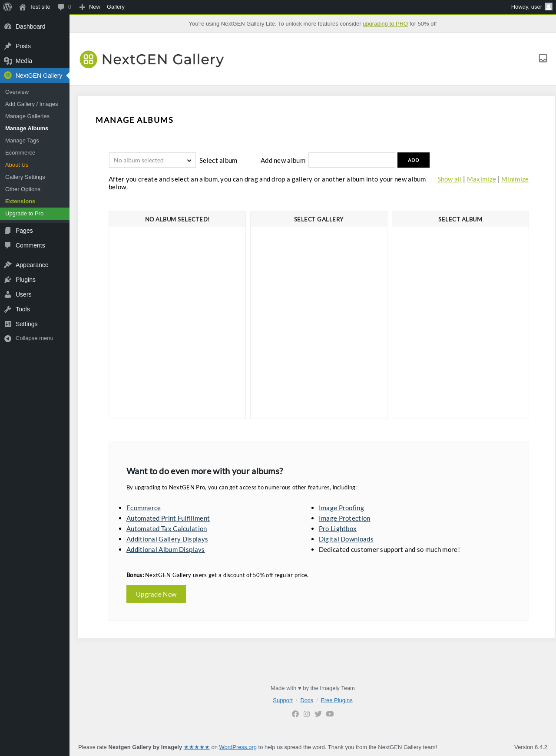Click the black ADD button

(x=414, y=160)
